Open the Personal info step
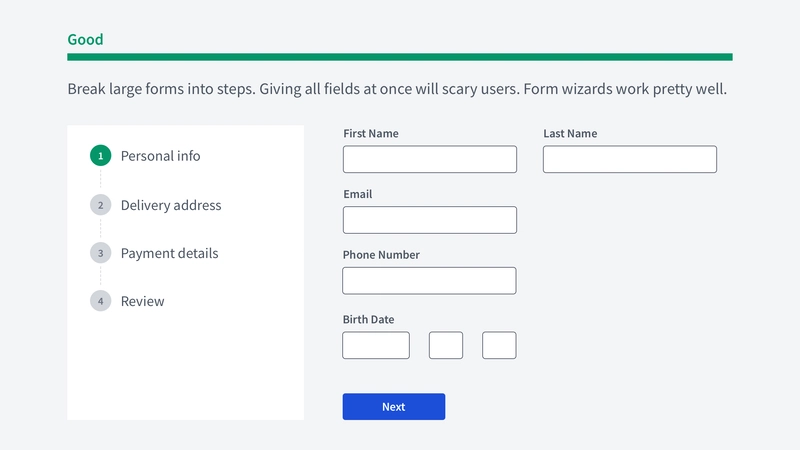 tap(160, 156)
